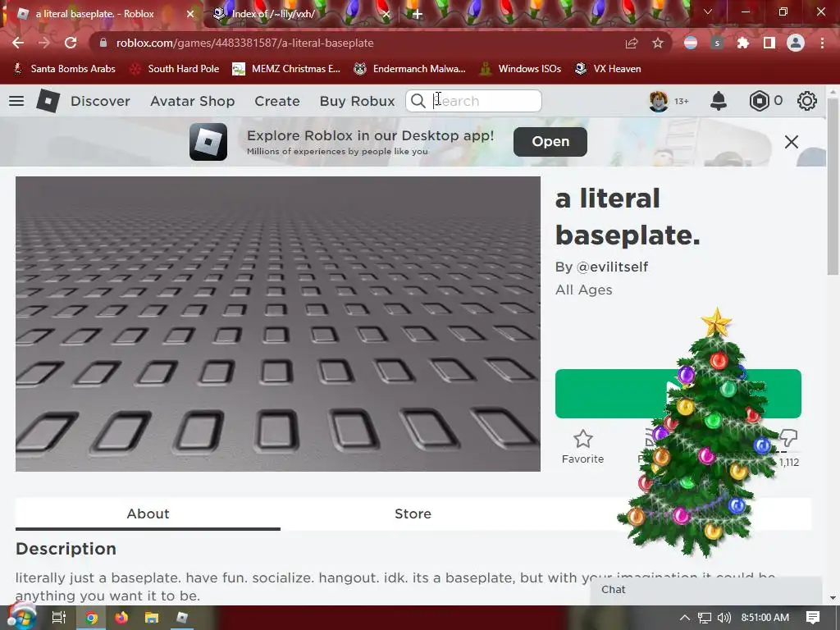Open the Extensions puzzle icon

(743, 43)
